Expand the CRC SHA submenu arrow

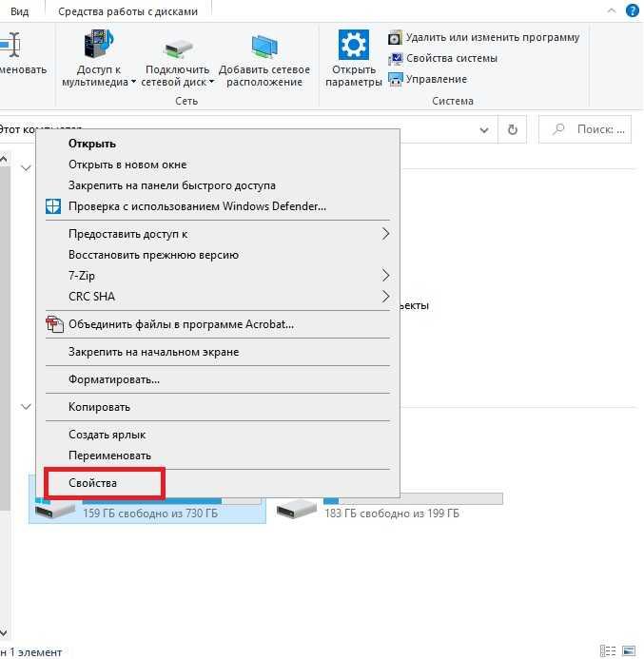[x=385, y=296]
